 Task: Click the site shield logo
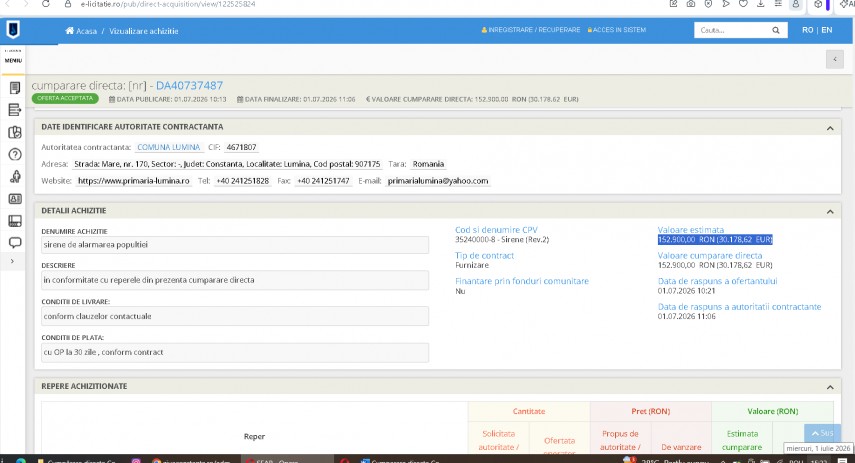[x=13, y=29]
